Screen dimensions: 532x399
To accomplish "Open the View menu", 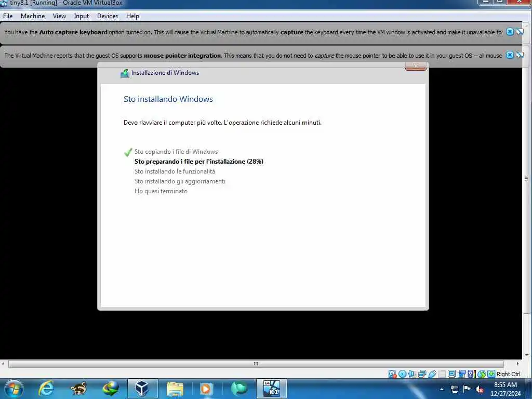I will (59, 16).
